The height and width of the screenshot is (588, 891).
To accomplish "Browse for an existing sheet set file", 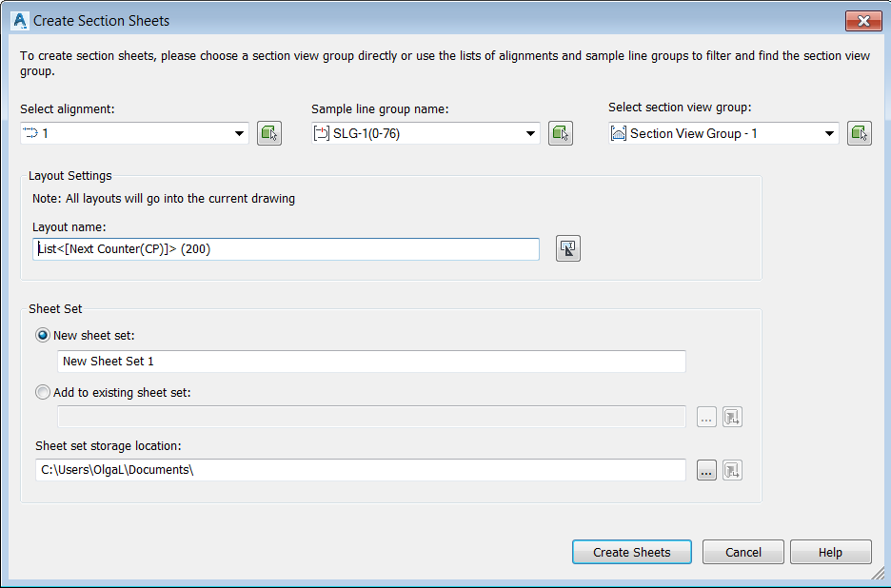I will click(x=706, y=417).
